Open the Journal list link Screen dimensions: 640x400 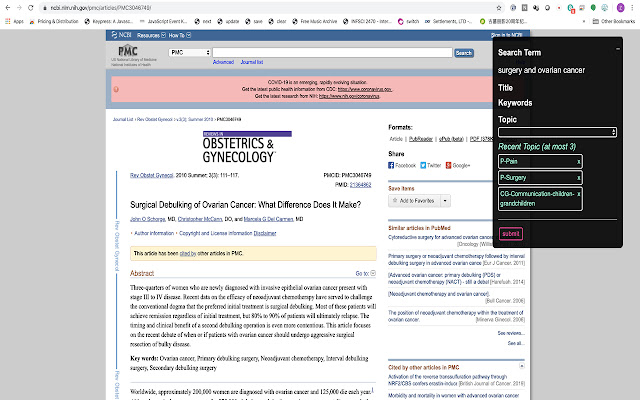click(x=252, y=62)
